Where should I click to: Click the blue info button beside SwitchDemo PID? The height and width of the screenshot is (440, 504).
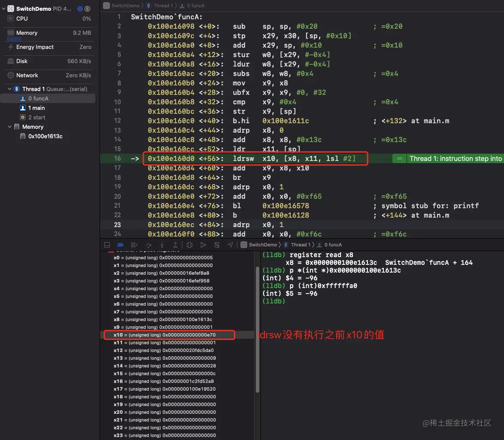(80, 8)
